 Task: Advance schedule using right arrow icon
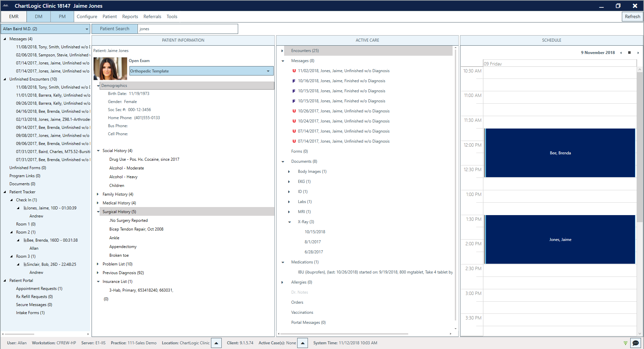point(638,53)
